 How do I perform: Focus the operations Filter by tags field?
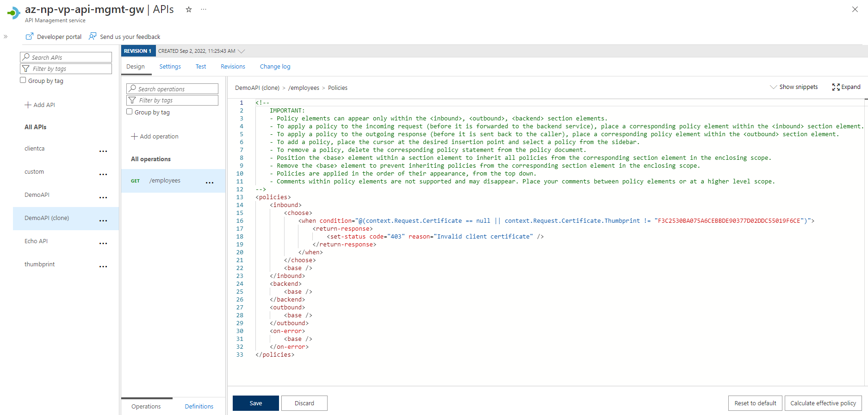point(172,100)
